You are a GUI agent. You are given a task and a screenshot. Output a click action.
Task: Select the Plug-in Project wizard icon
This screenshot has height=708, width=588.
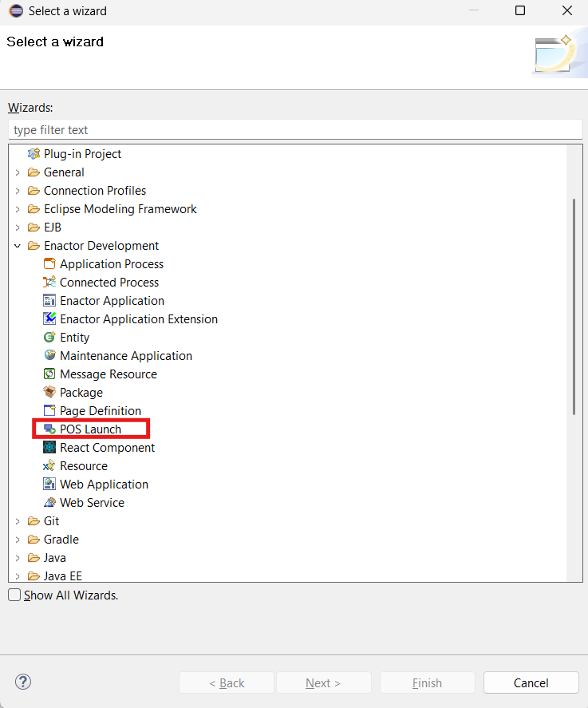pyautogui.click(x=34, y=154)
